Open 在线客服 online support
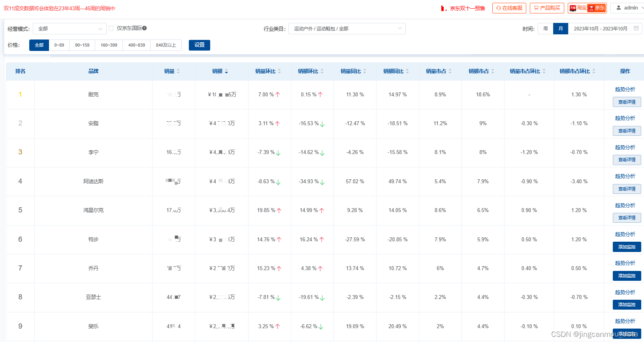Screen dimensions: 644x342 [x=509, y=8]
